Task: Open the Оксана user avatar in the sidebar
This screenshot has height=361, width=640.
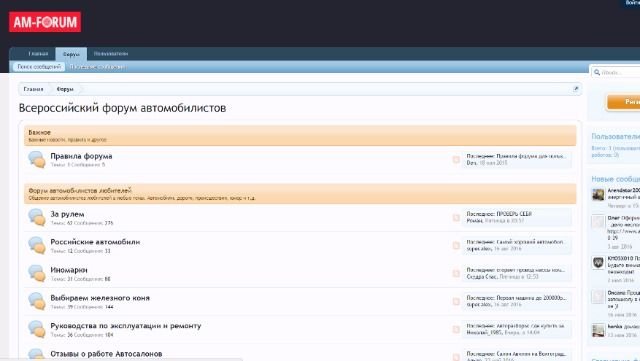Action: (598, 296)
